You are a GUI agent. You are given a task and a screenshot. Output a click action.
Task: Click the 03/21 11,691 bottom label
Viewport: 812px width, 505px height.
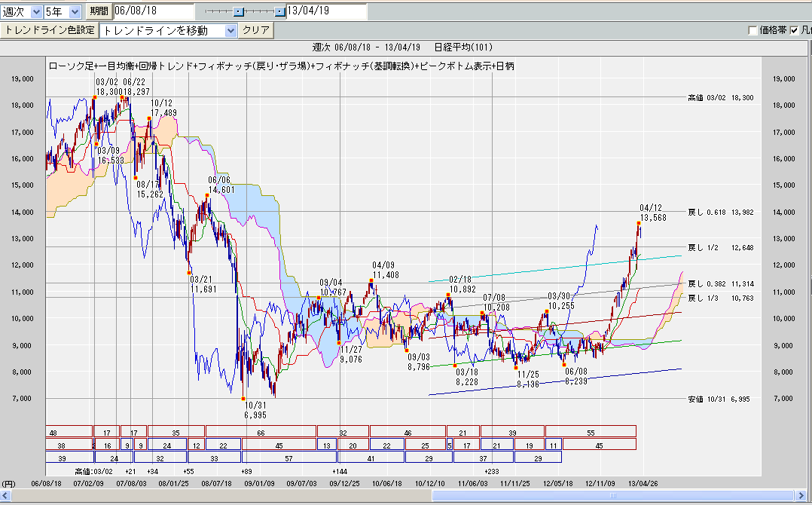[203, 284]
